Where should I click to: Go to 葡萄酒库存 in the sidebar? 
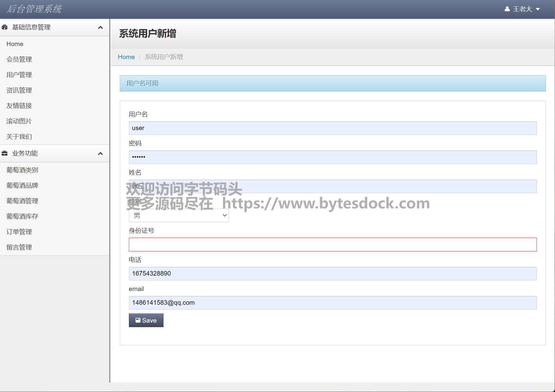coord(22,216)
